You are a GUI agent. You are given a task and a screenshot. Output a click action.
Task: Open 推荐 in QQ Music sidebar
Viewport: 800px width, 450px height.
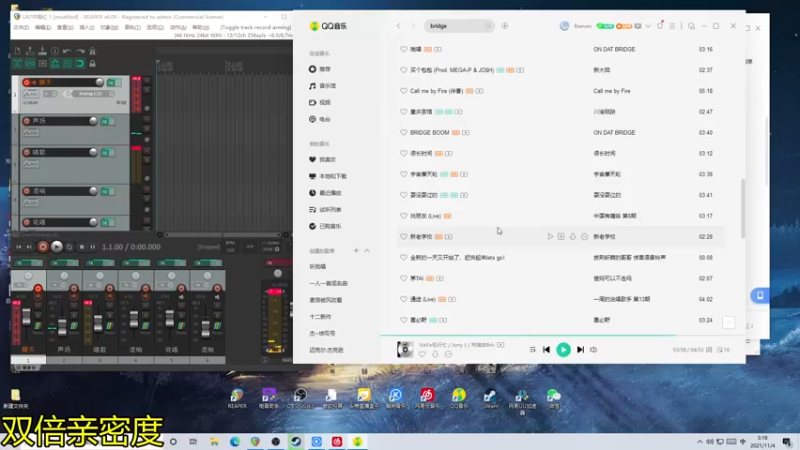coord(320,69)
